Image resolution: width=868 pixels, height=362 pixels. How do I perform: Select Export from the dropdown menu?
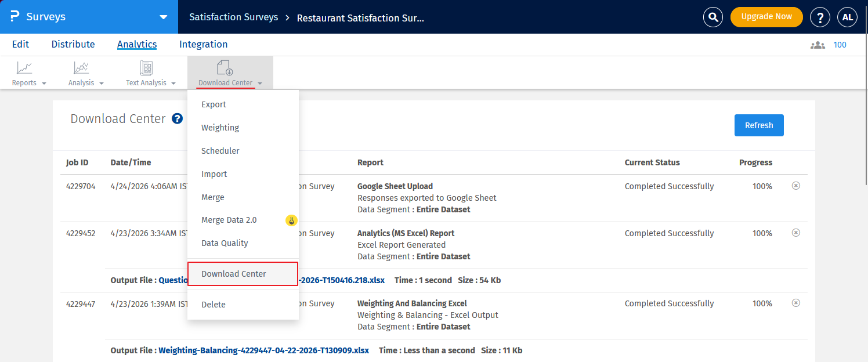214,104
